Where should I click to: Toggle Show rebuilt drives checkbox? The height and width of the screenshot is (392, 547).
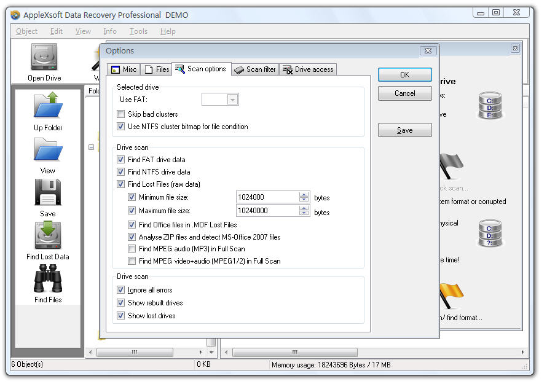point(120,302)
